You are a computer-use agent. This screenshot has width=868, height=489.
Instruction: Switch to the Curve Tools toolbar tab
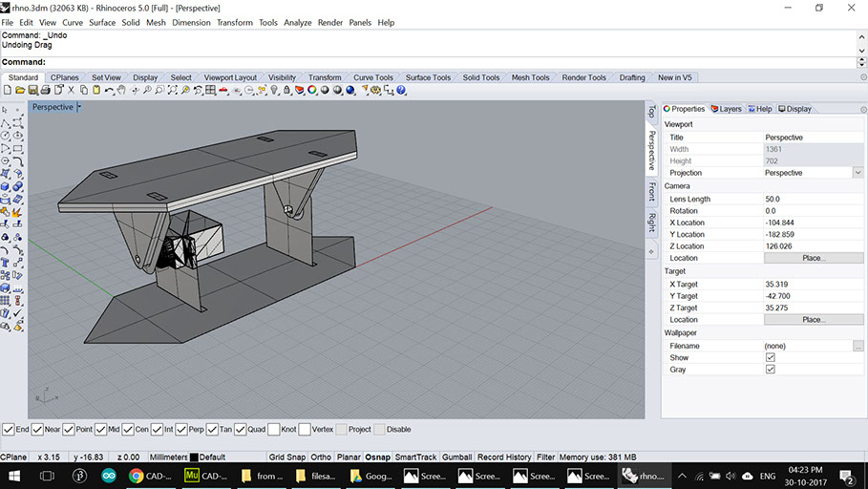point(373,77)
